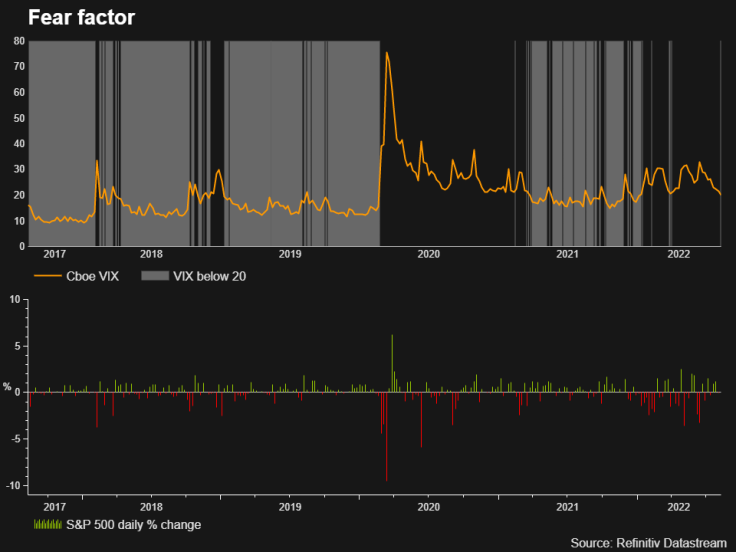This screenshot has height=552, width=736.
Task: Click the Fear factor chart title
Action: (82, 18)
